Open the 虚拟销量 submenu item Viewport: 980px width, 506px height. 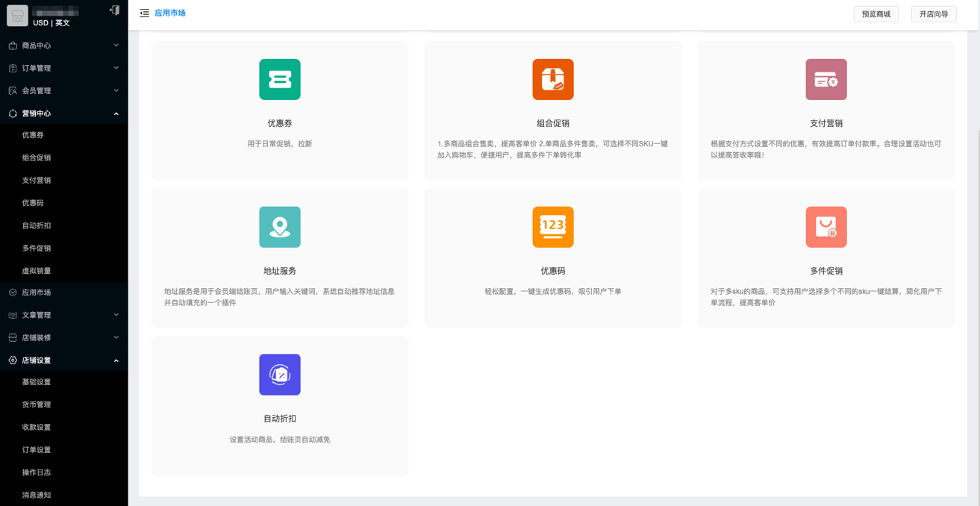[x=37, y=271]
